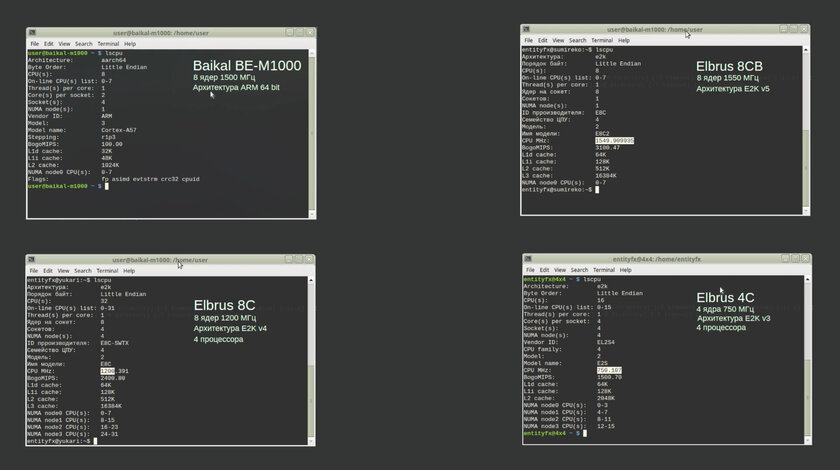
Task: Click highlighted '1200' CPU MHz in Elbrus 8C terminal
Action: [x=107, y=371]
